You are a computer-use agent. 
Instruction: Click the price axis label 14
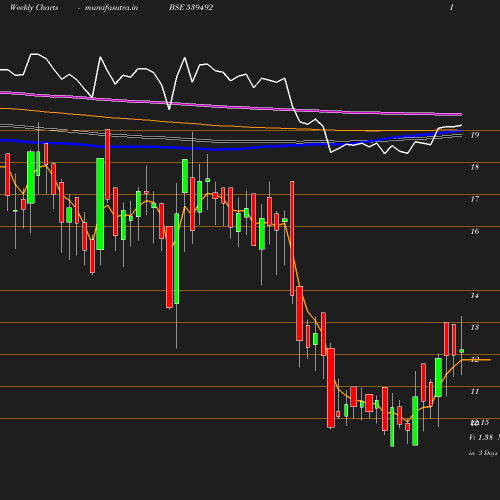click(x=475, y=295)
